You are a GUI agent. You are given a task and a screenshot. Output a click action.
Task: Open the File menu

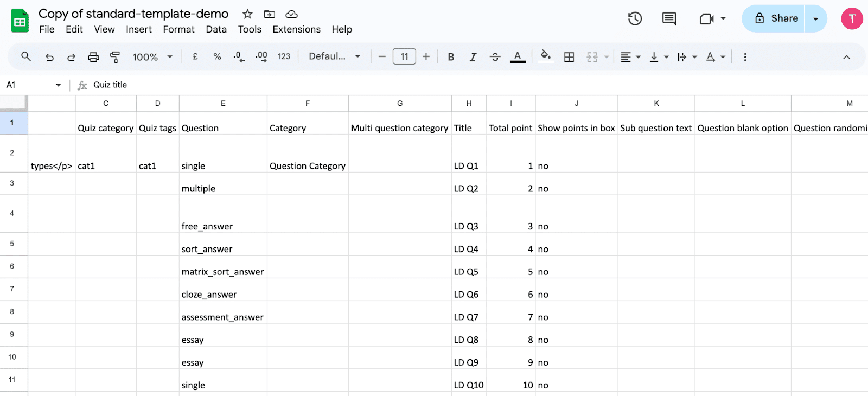[47, 29]
